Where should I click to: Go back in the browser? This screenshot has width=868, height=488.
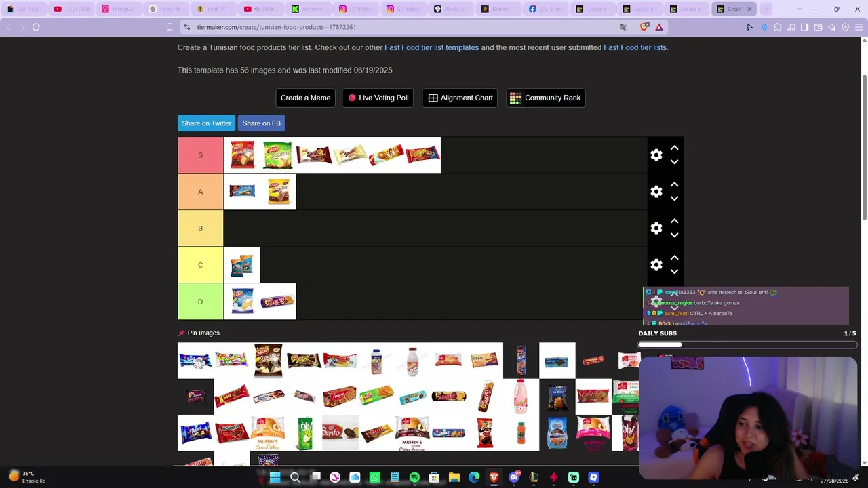[x=9, y=27]
